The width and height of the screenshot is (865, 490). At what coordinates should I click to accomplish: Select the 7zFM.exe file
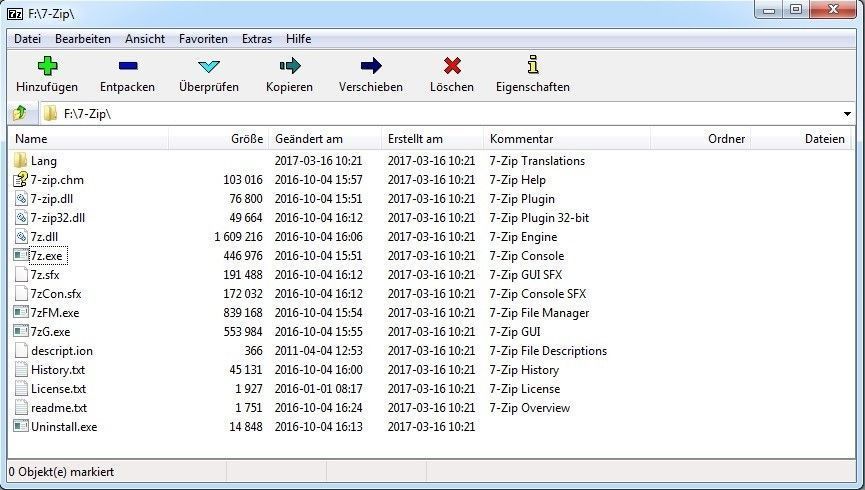click(x=54, y=313)
